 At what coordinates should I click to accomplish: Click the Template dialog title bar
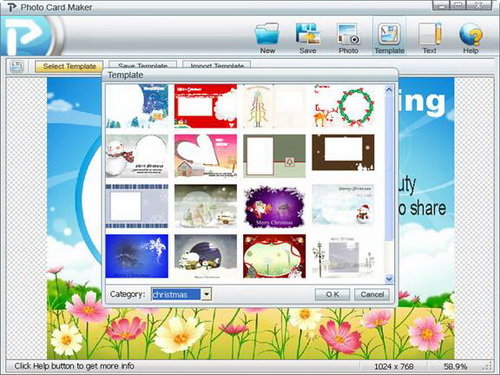click(x=250, y=75)
